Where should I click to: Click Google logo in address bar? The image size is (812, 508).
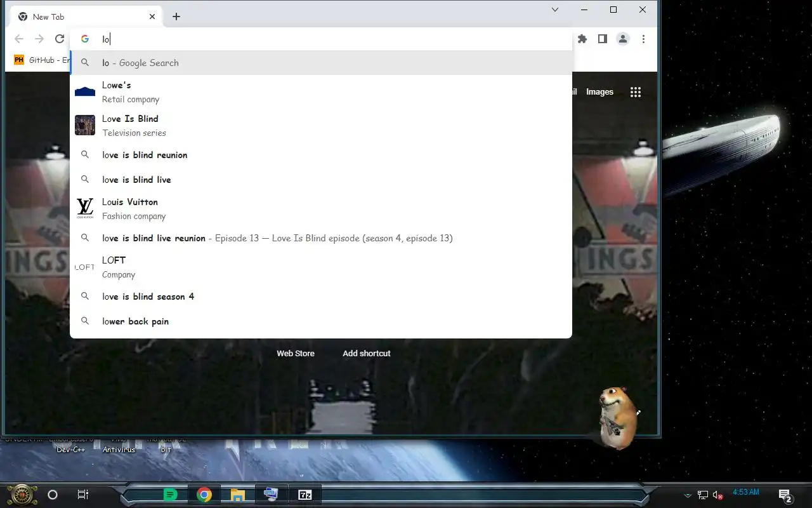[85, 39]
